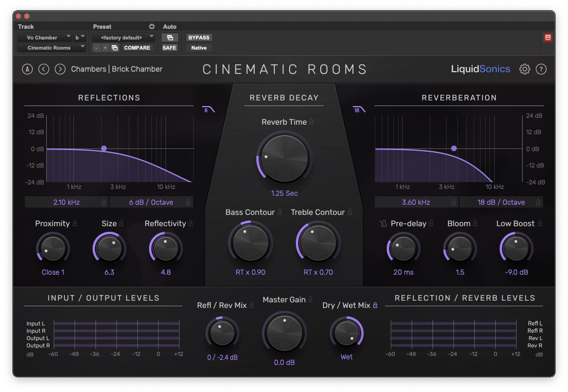Open the Cinematic Rooms plugin dropdown
568x392 pixels.
(51, 48)
